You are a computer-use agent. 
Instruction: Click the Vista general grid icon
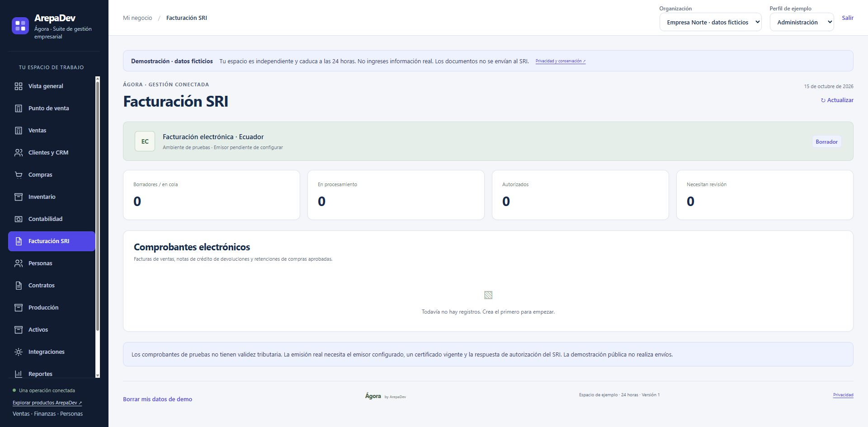point(19,86)
